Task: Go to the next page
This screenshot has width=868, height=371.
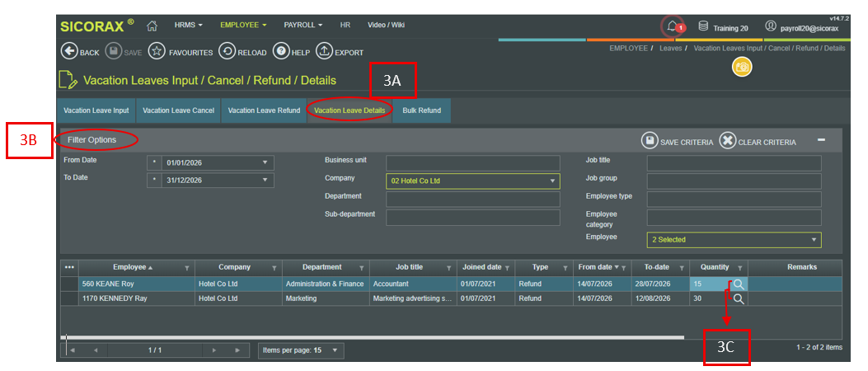Action: (x=215, y=350)
